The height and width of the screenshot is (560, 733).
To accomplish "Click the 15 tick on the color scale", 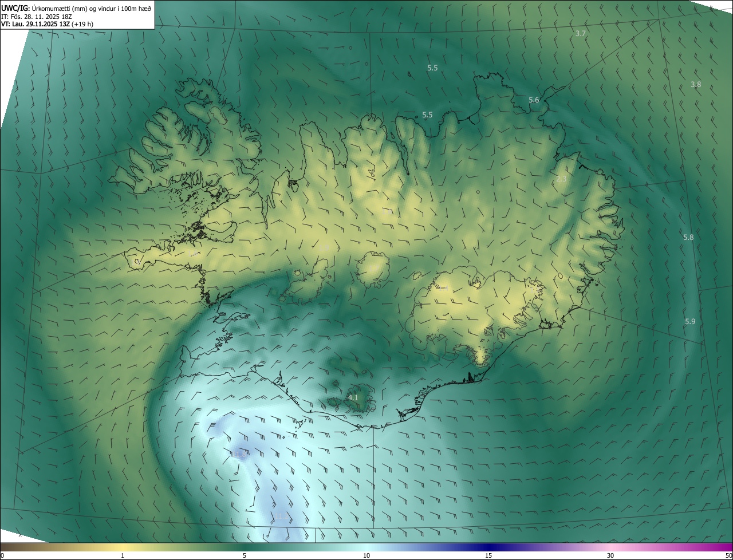I will tap(488, 555).
